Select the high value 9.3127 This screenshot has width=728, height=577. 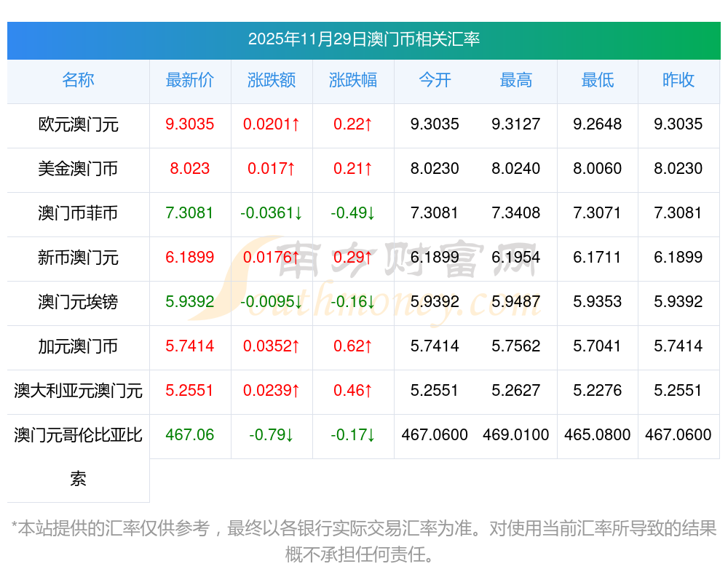[516, 124]
